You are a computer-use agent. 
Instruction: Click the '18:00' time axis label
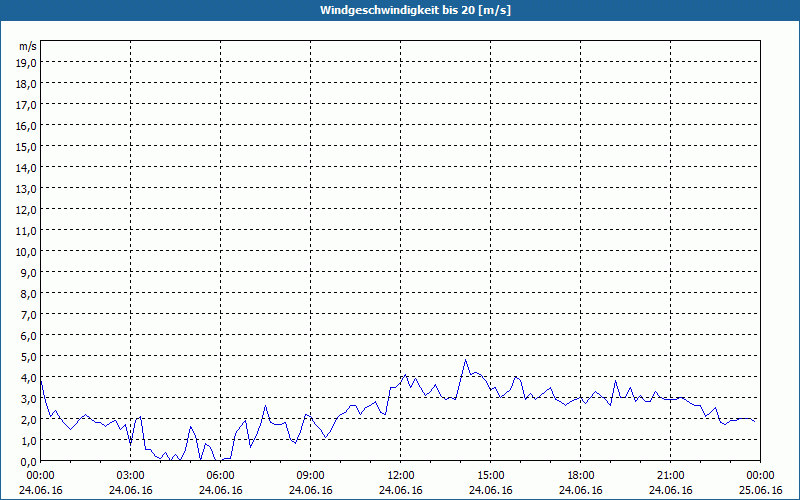581,476
